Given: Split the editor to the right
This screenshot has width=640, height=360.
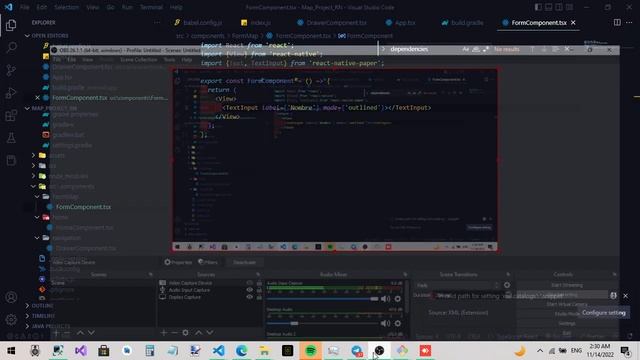Looking at the screenshot, I should click(617, 22).
